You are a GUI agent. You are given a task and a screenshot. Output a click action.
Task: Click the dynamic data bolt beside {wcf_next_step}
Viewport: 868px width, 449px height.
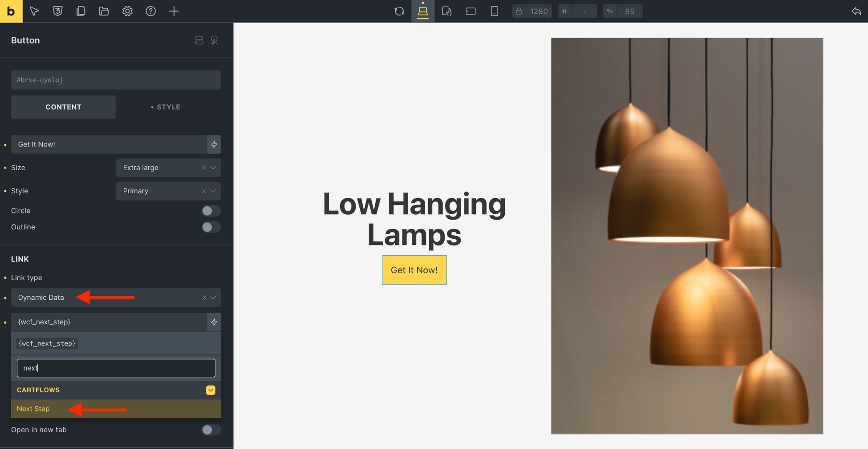[214, 322]
